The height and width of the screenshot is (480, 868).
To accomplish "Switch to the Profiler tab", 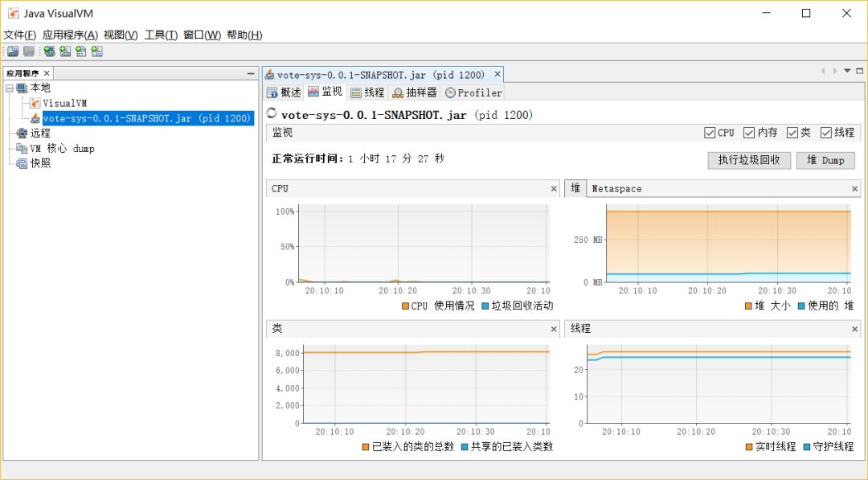I will point(474,92).
